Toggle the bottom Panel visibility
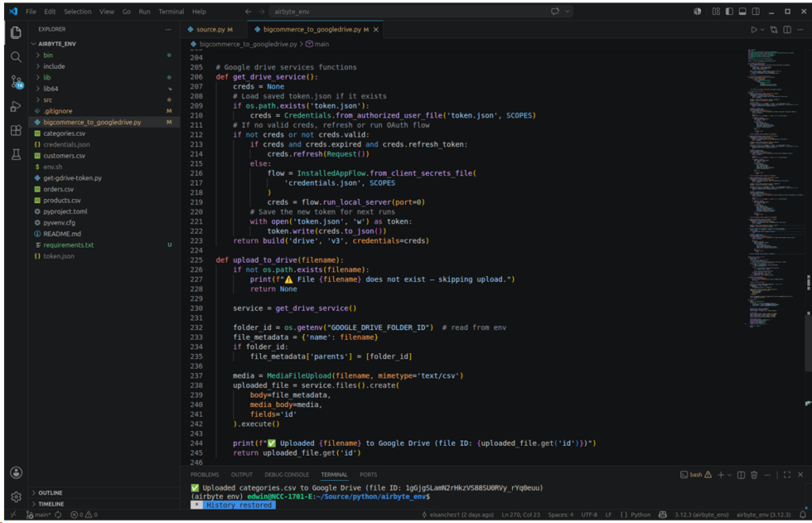The width and height of the screenshot is (812, 523). click(x=742, y=11)
